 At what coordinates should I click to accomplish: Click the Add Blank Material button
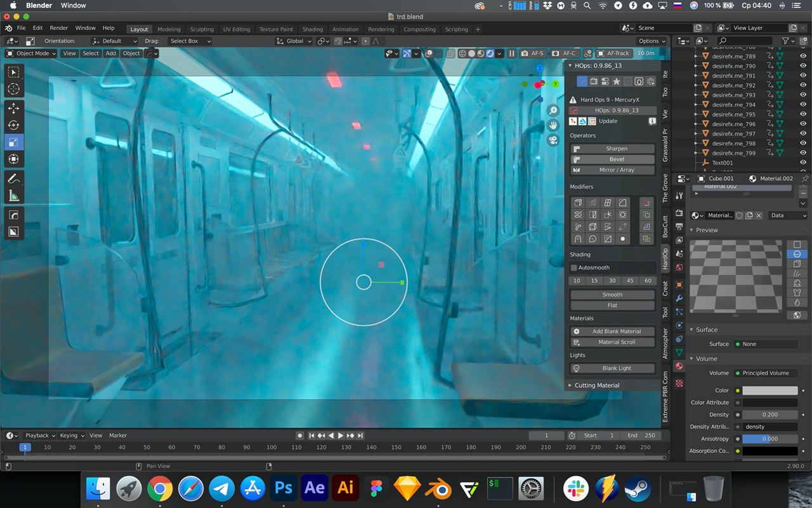pos(613,331)
